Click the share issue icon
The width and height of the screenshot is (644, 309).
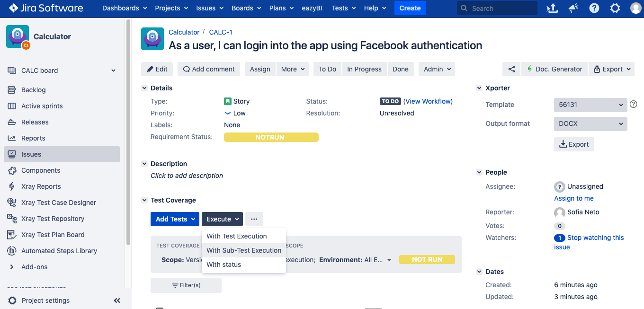click(x=511, y=69)
